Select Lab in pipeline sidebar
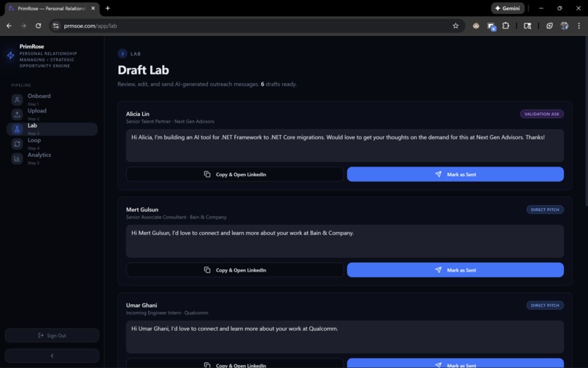Screen dimensions: 588x368 (52, 129)
